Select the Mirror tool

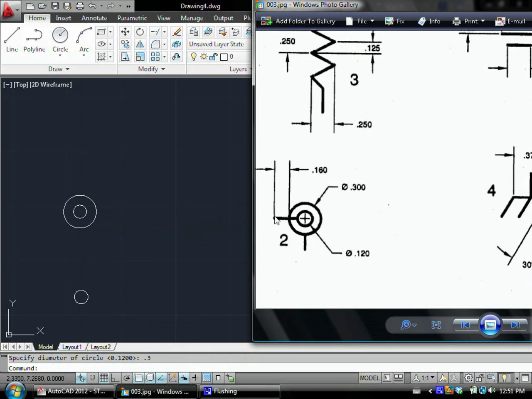pyautogui.click(x=140, y=44)
